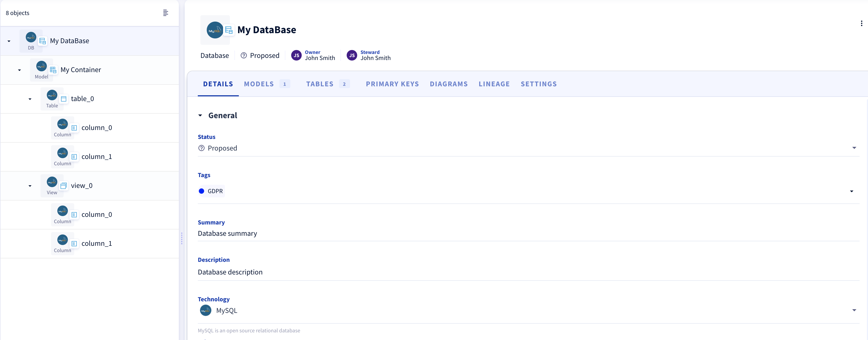Click the table icon beside table_0

pos(64,99)
